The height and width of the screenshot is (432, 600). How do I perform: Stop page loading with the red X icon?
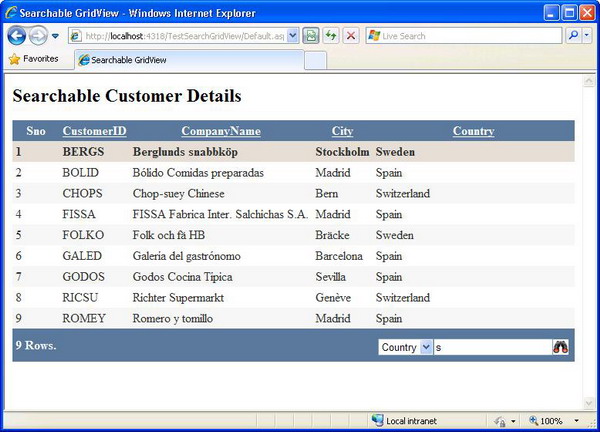pyautogui.click(x=351, y=36)
